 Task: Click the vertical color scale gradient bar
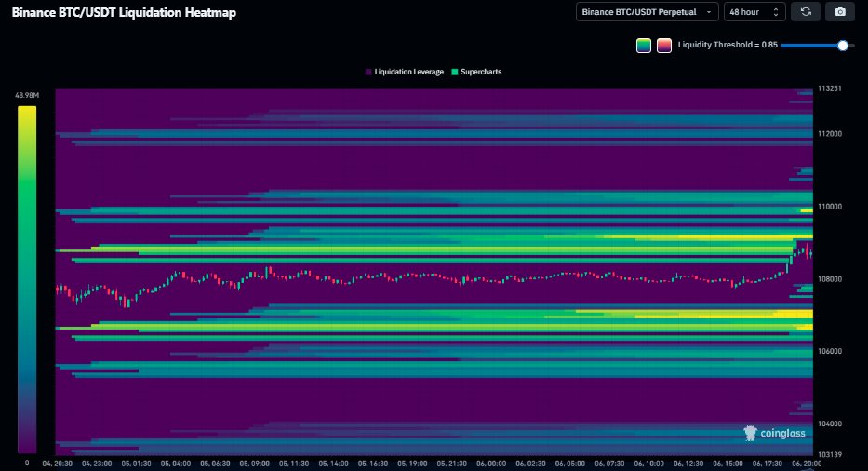tap(27, 280)
